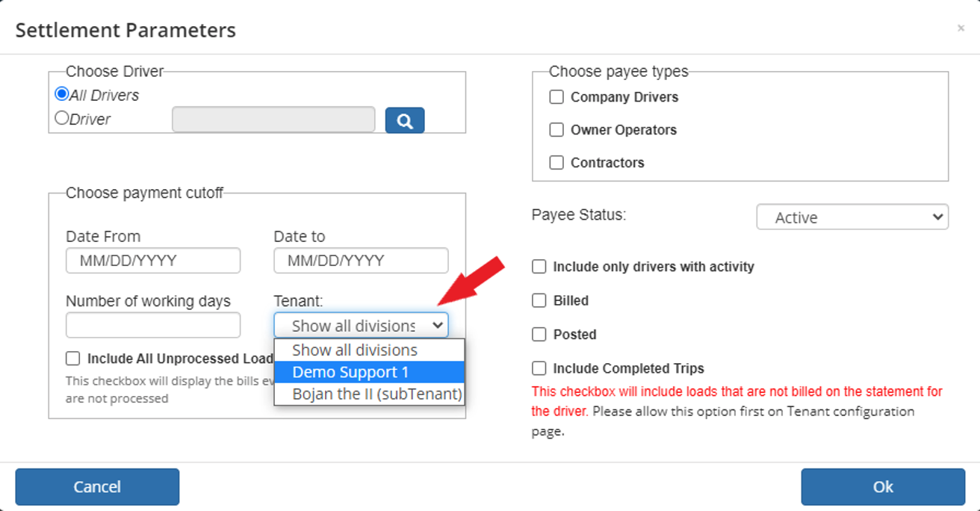Select the single Driver radio button
This screenshot has height=511, width=980.
point(62,118)
